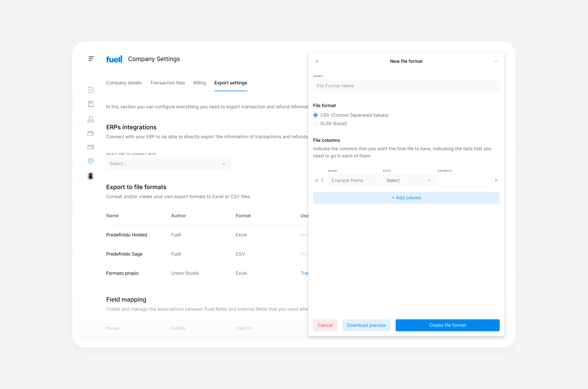Open the users sidebar icon
This screenshot has height=389, width=588.
point(91,119)
